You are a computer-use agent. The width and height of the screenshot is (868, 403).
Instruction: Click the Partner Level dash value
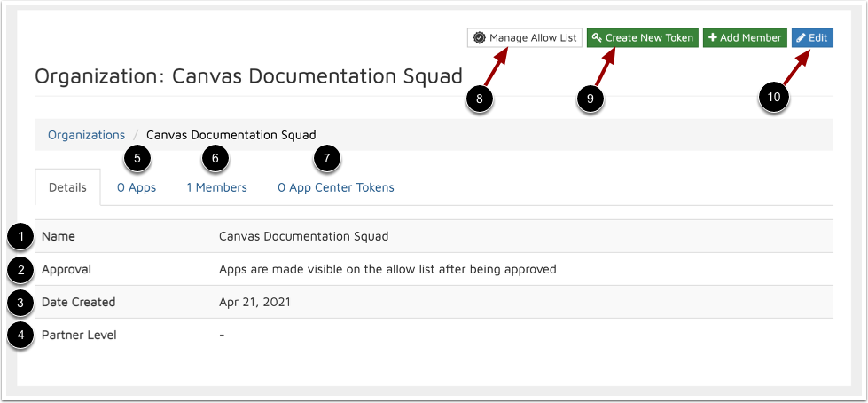pos(222,335)
